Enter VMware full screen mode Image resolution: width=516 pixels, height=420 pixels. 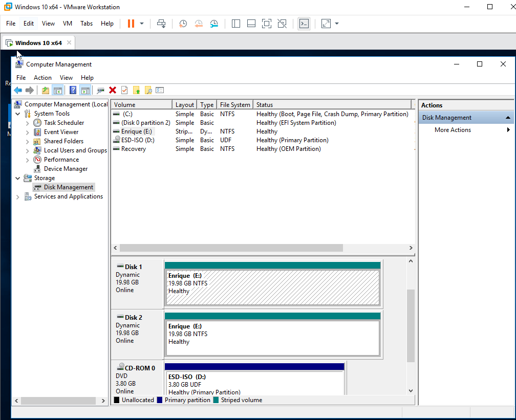(267, 24)
